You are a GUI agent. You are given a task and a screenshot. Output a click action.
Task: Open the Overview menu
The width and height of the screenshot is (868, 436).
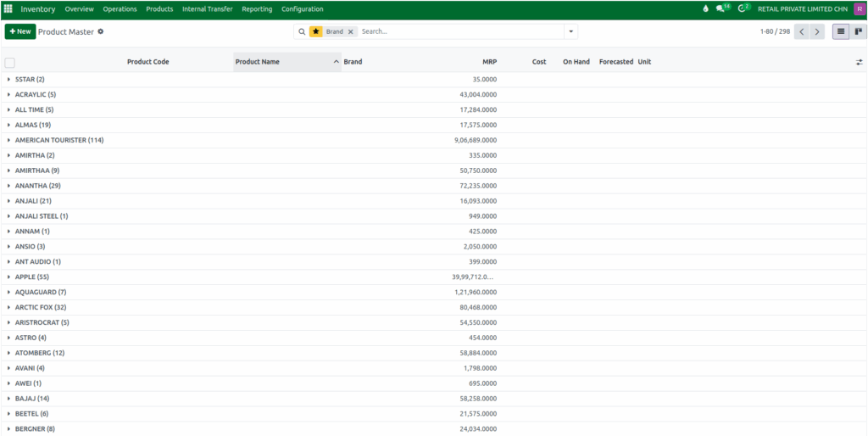pos(79,8)
